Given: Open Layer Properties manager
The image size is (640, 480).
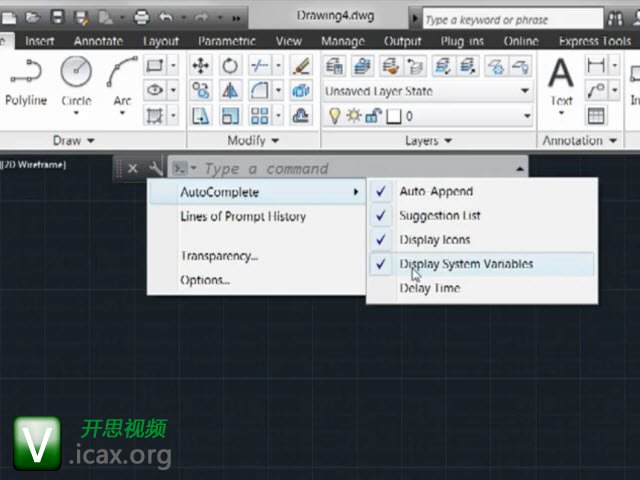Looking at the screenshot, I should click(334, 66).
